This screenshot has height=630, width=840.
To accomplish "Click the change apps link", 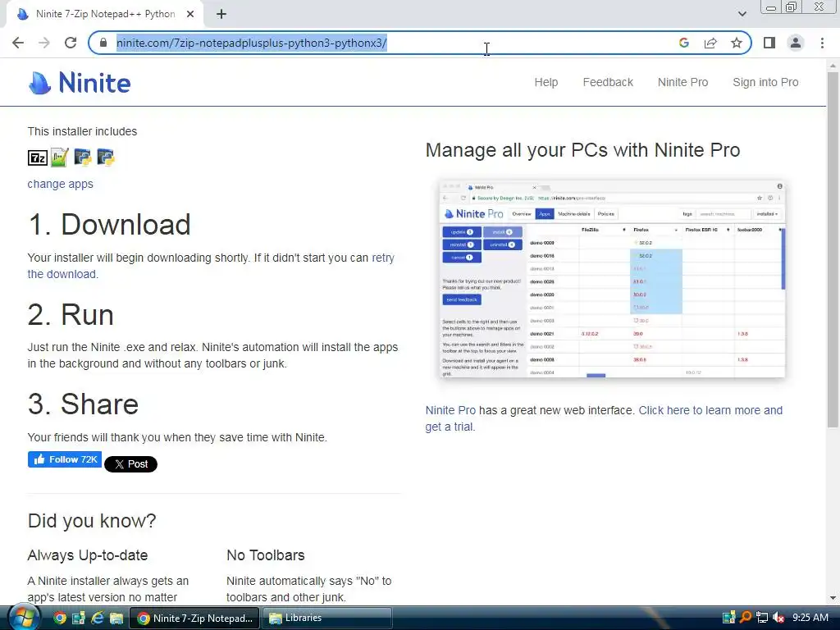I will point(60,184).
